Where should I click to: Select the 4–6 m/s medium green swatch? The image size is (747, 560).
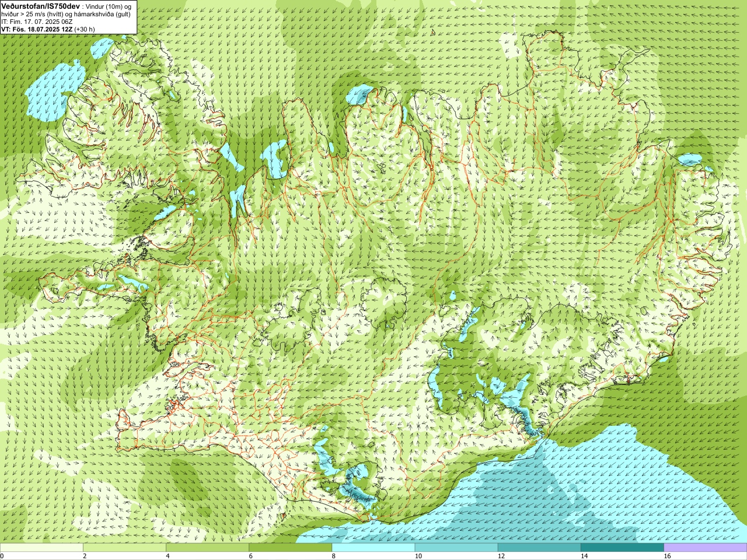207,547
